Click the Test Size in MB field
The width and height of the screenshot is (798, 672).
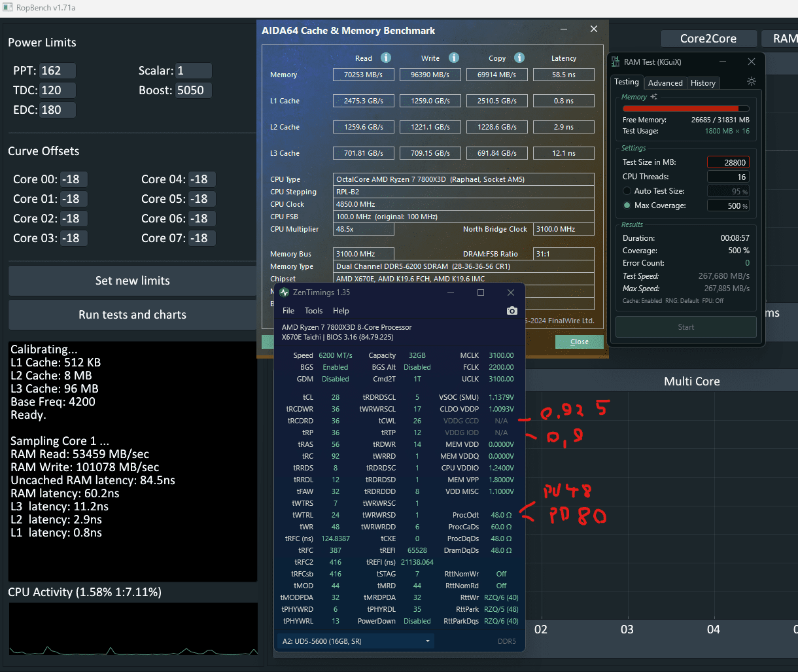(x=728, y=162)
